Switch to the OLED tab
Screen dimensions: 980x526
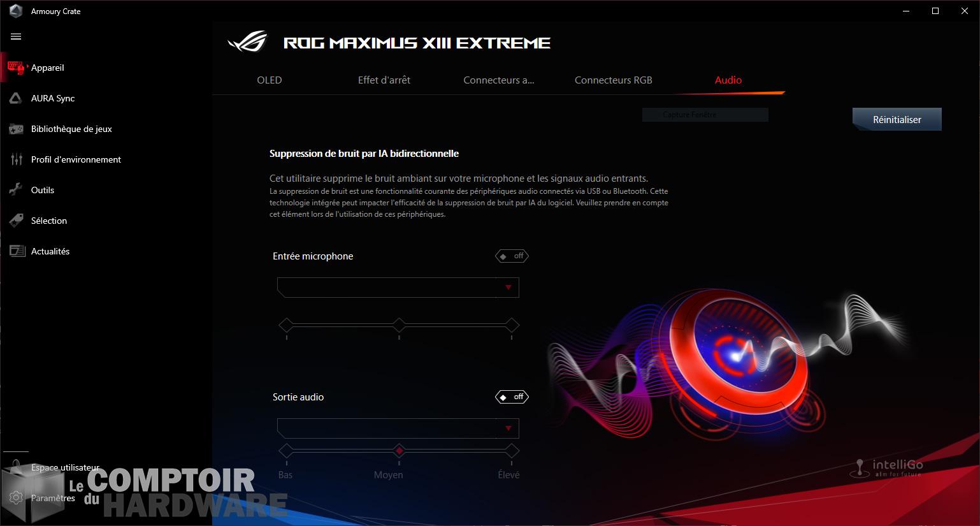pos(269,80)
